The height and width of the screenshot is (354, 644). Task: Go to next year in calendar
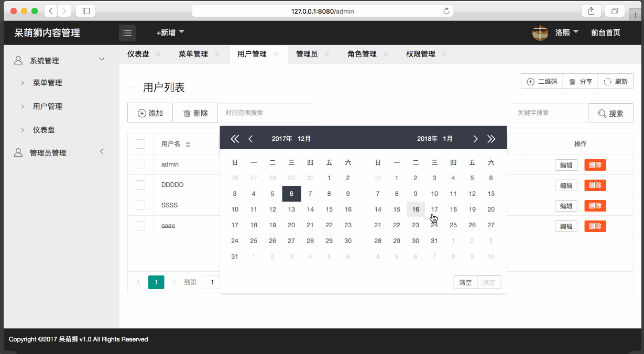tap(491, 139)
